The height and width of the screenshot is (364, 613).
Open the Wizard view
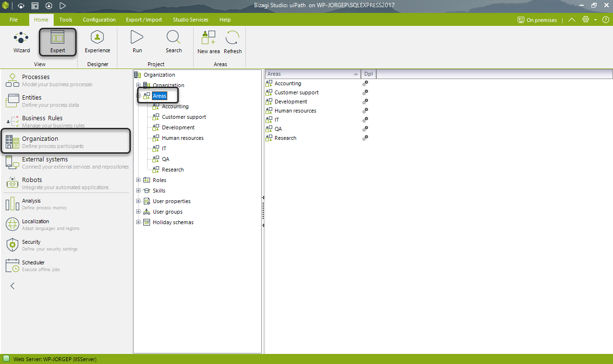(x=22, y=42)
